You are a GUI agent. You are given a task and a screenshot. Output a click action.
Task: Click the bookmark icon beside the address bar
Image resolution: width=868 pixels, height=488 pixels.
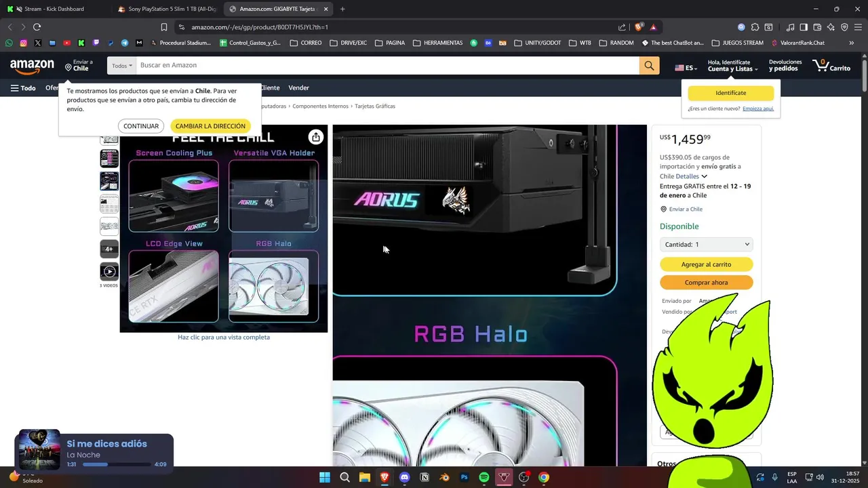click(164, 27)
